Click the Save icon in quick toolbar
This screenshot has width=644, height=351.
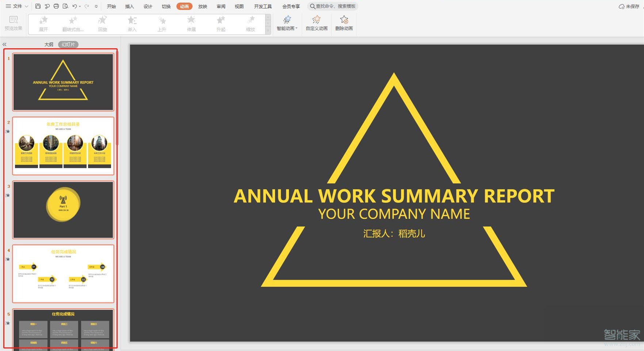coord(38,6)
